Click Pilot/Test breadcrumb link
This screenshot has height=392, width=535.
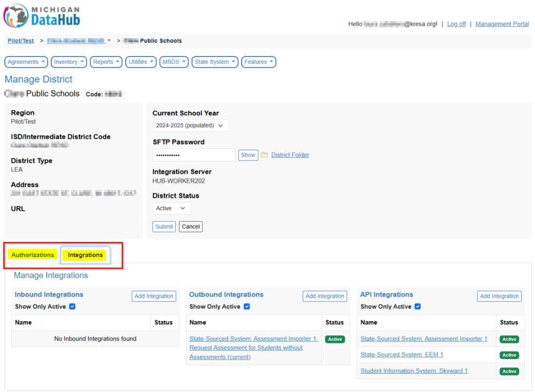pyautogui.click(x=21, y=41)
